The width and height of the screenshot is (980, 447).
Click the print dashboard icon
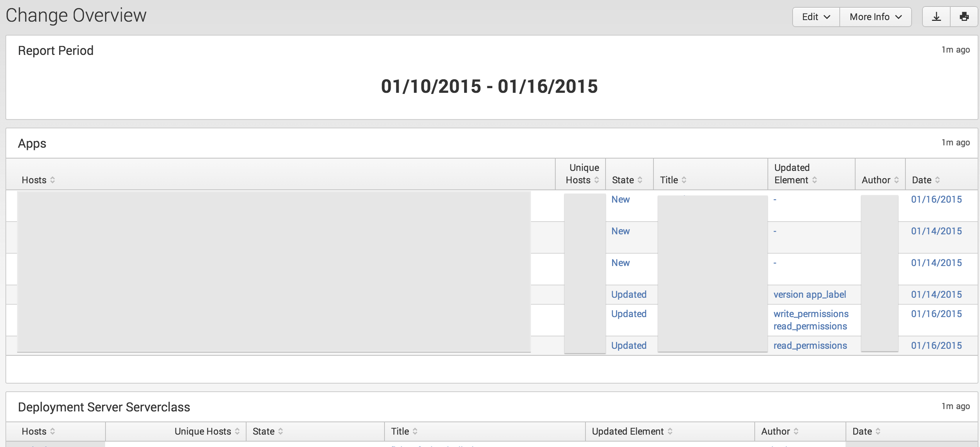click(x=964, y=17)
